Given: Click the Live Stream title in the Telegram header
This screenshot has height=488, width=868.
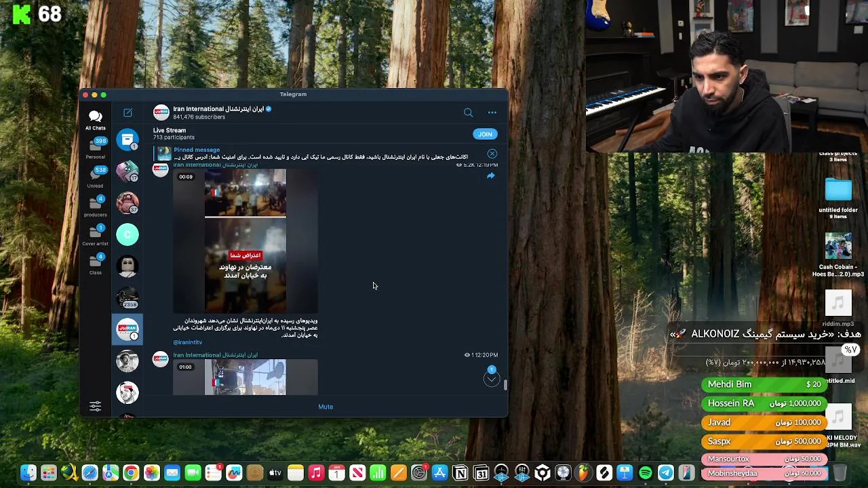Looking at the screenshot, I should point(170,130).
